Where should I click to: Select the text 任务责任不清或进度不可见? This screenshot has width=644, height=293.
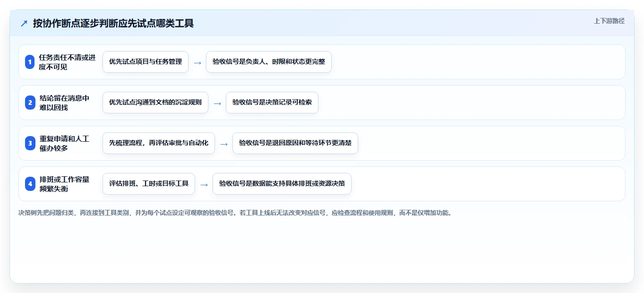click(67, 62)
